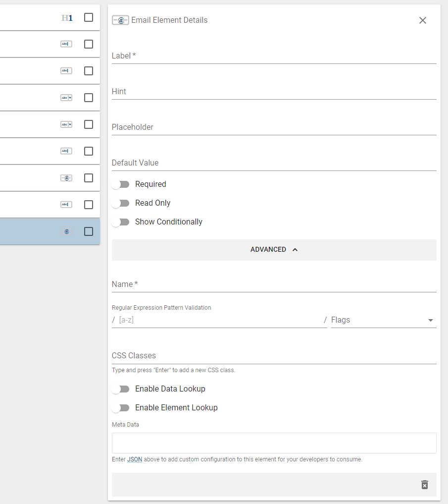Toggle the Required switch
Image resolution: width=448 pixels, height=504 pixels.
[x=120, y=184]
